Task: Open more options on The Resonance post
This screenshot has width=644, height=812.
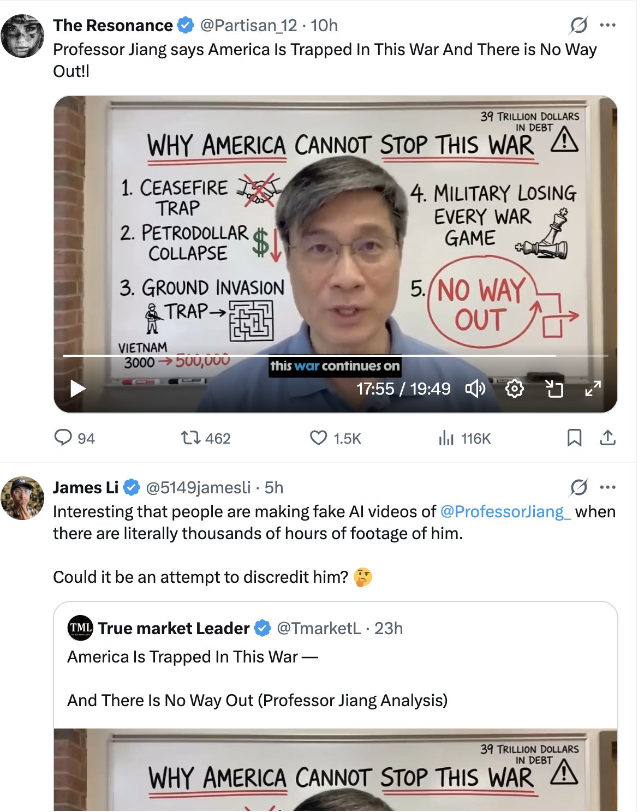Action: tap(607, 25)
